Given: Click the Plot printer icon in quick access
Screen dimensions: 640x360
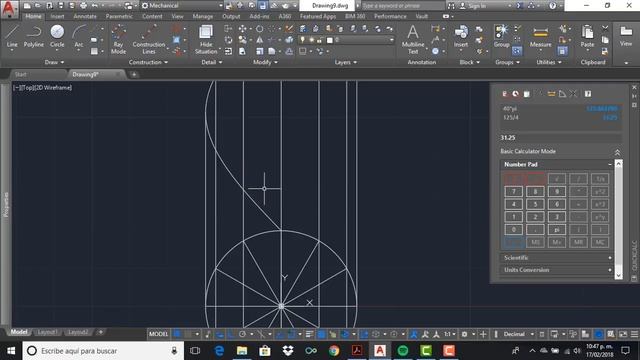Looking at the screenshot, I should point(83,6).
